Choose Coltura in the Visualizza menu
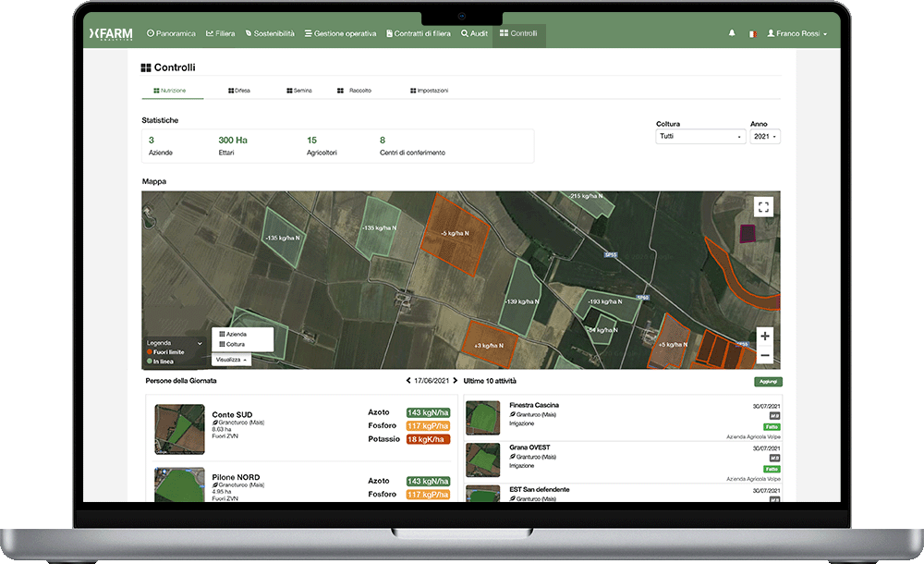This screenshot has height=564, width=924. (x=232, y=345)
